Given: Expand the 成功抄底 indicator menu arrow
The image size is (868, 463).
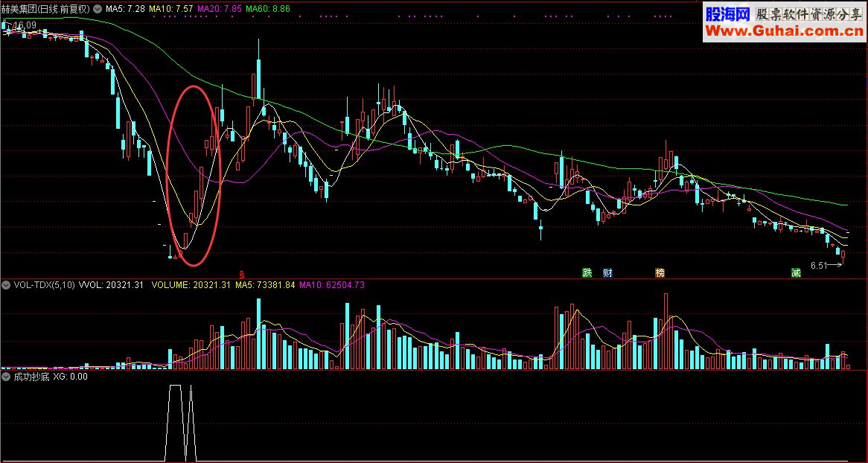Looking at the screenshot, I should [6, 377].
